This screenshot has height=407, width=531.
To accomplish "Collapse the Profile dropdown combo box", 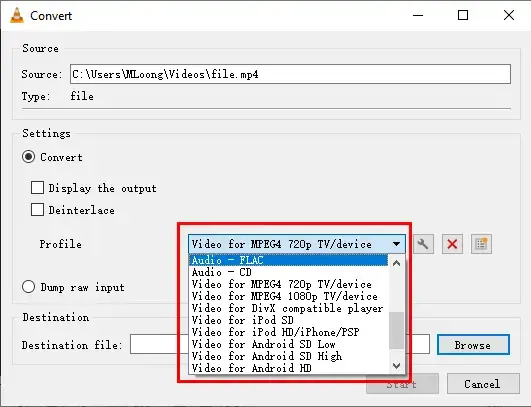I will (297, 244).
